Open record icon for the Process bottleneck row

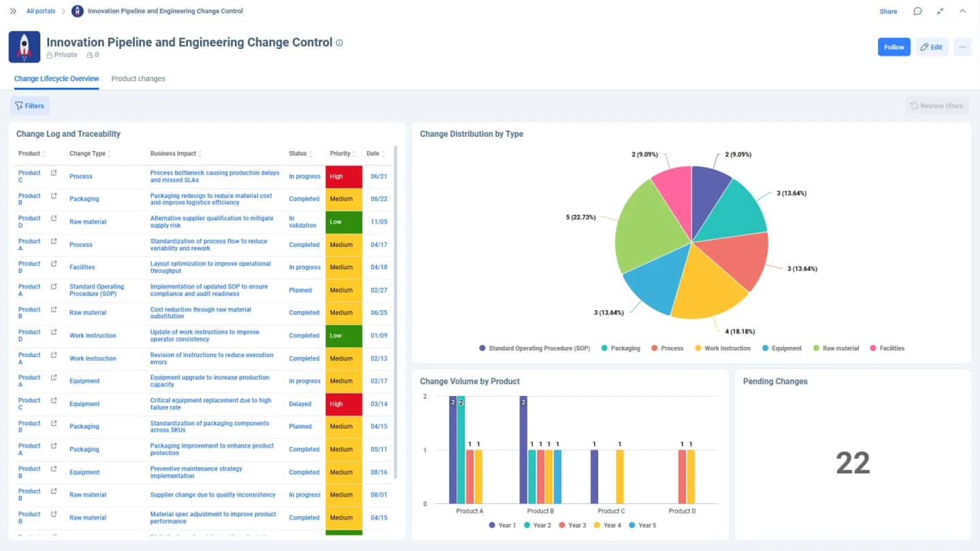click(x=54, y=173)
